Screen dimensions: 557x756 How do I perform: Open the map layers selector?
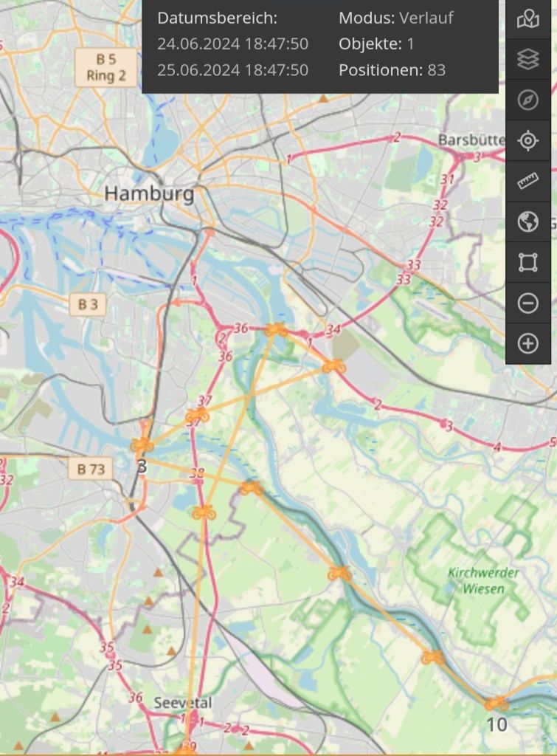tap(527, 60)
